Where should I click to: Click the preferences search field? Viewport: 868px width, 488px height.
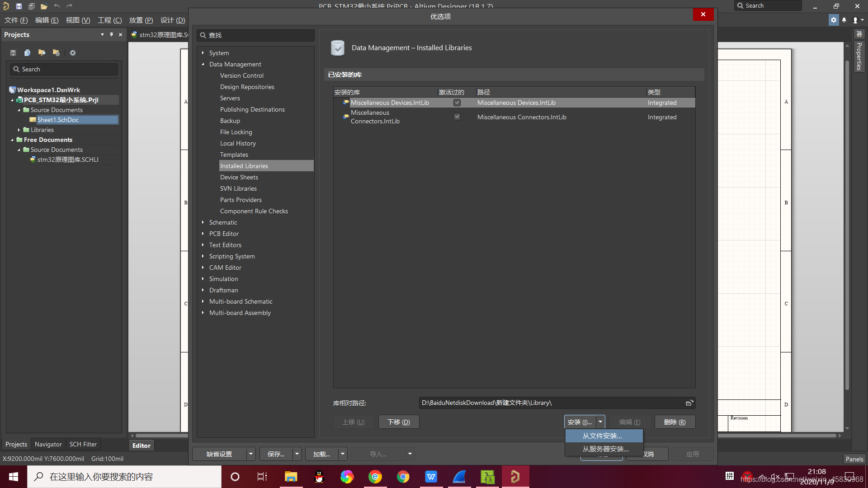click(255, 35)
